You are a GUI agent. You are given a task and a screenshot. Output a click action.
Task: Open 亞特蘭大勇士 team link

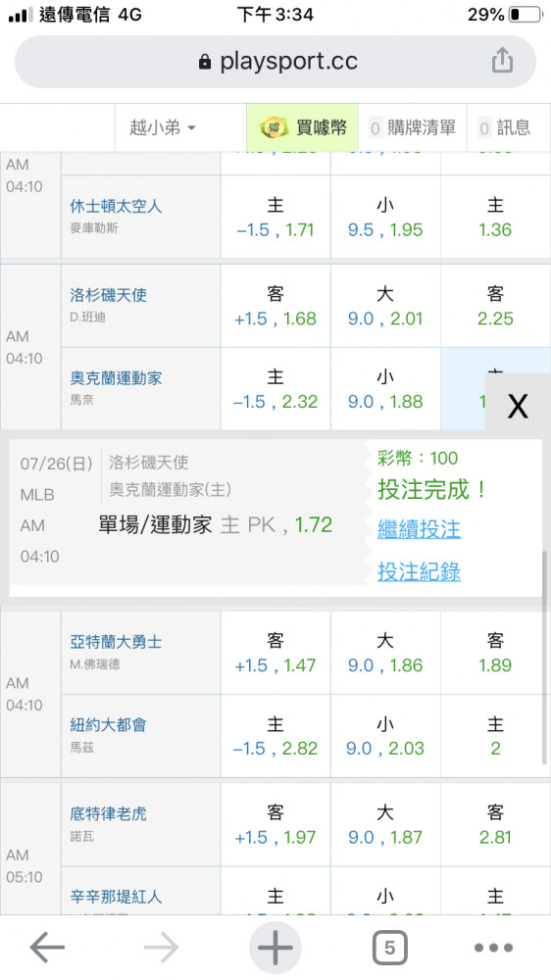(116, 641)
